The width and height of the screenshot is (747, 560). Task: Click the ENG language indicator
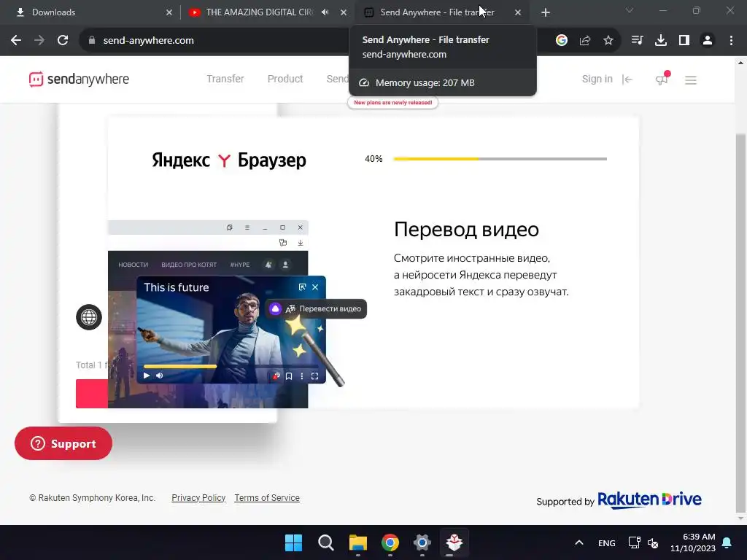pos(606,543)
